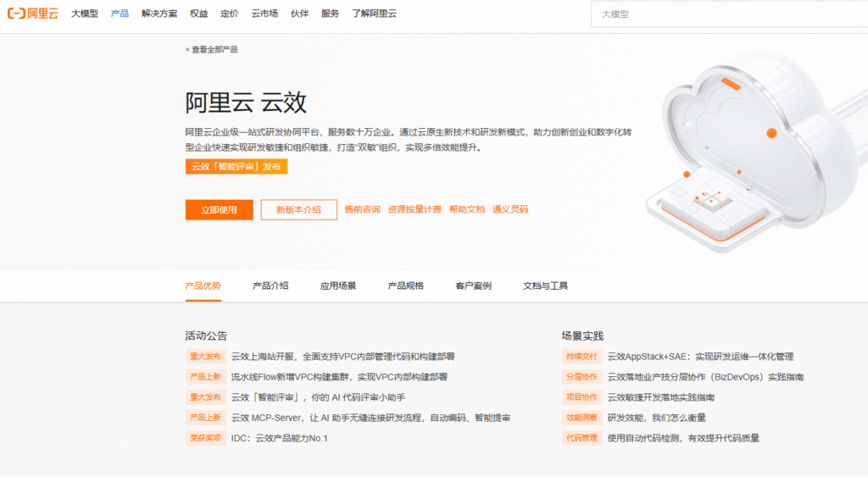Image resolution: width=868 pixels, height=477 pixels.
Task: Open the 了解阿里云 nav item
Action: [374, 14]
